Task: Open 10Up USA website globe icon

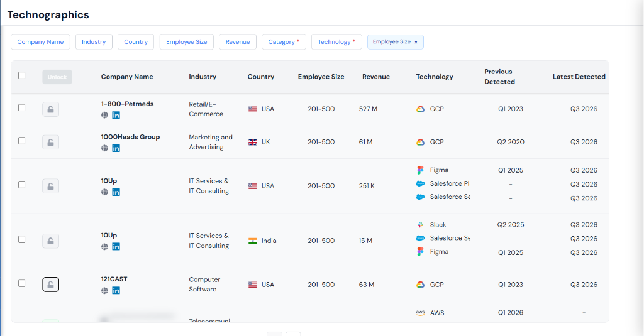Action: 105,192
